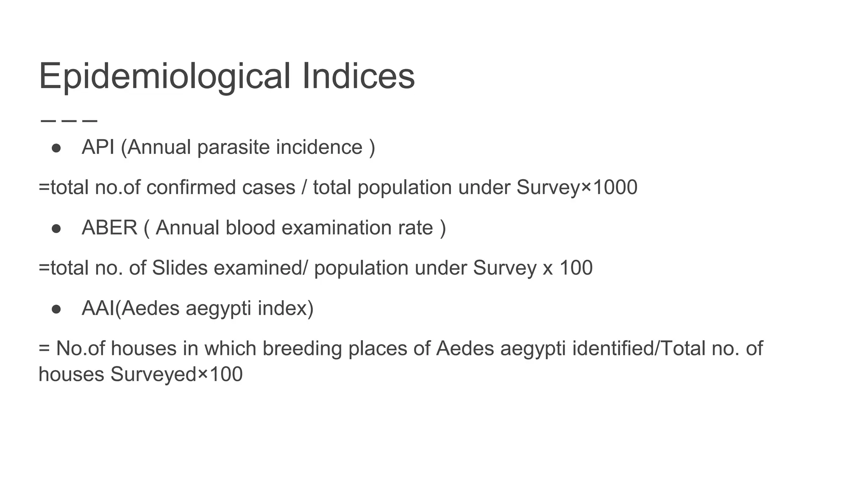
Task: Click the bullet dot beside AAI
Action: coord(56,309)
